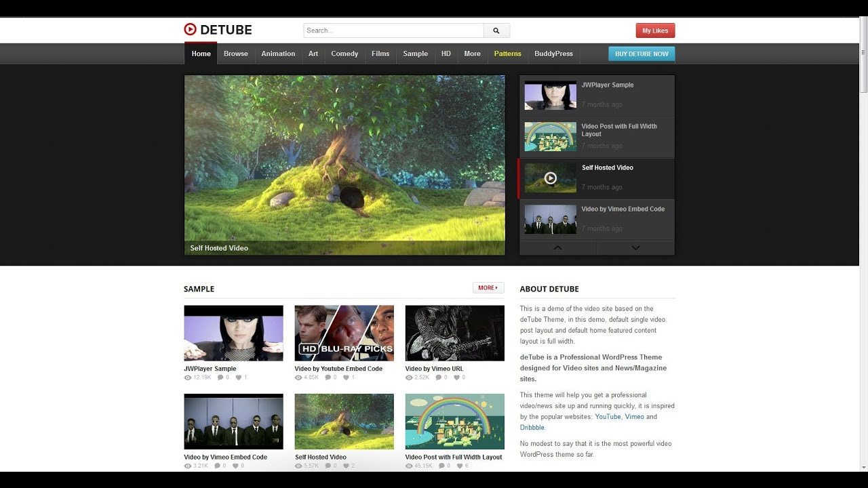
Task: Open the BuddyPress menu item
Action: click(553, 54)
